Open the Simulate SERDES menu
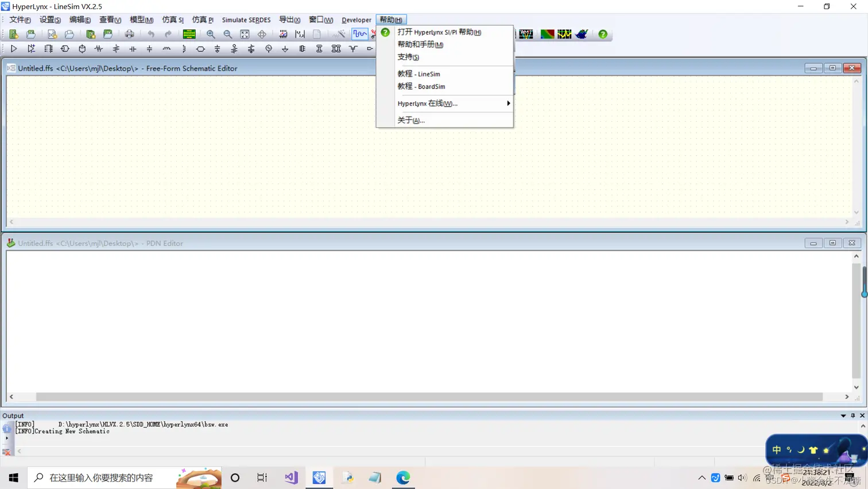The width and height of the screenshot is (868, 489). tap(246, 20)
